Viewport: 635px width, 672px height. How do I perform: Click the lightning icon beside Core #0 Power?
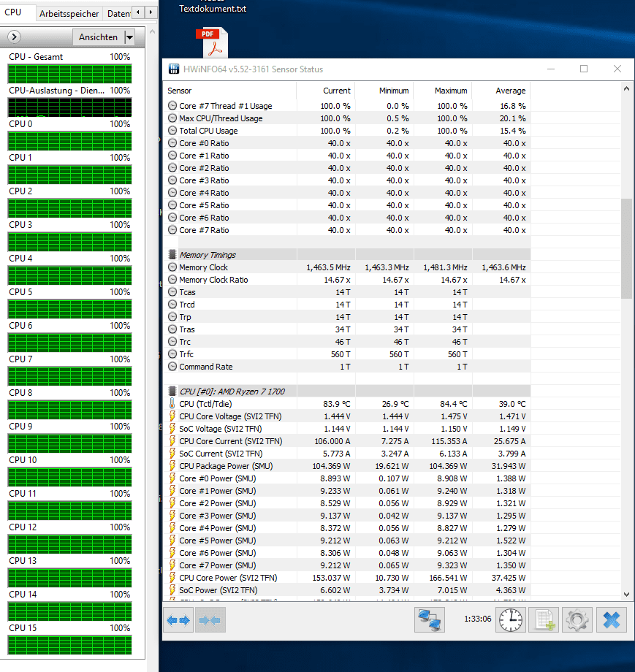pyautogui.click(x=172, y=478)
